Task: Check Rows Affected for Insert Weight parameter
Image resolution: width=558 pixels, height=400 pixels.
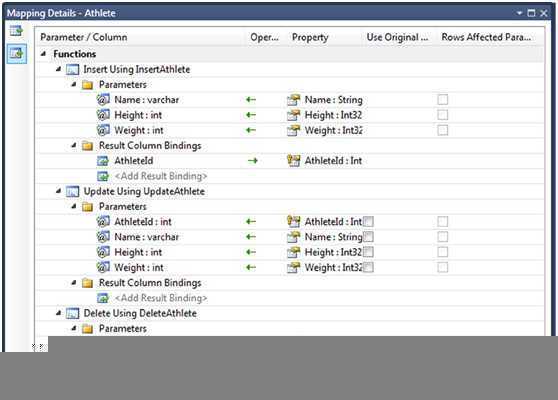Action: (x=443, y=130)
